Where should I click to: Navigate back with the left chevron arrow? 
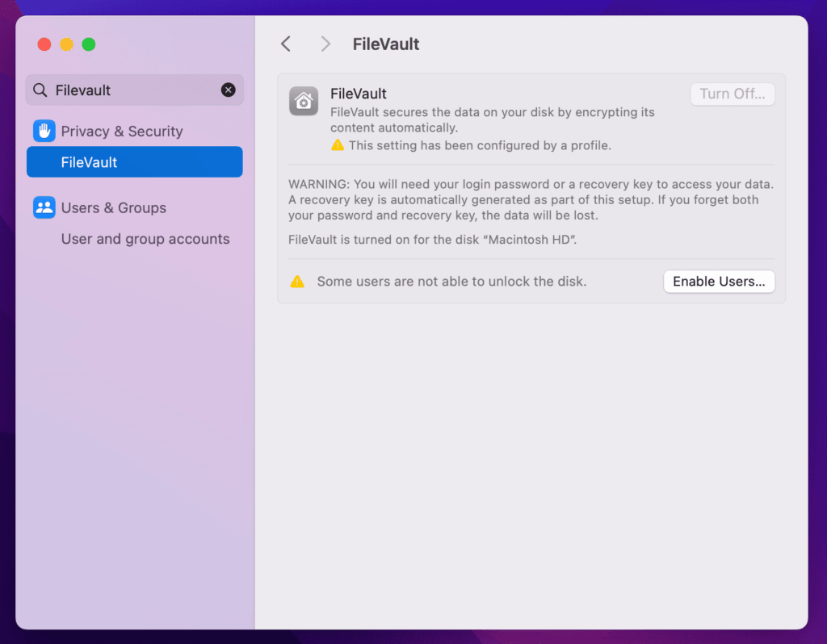[285, 44]
